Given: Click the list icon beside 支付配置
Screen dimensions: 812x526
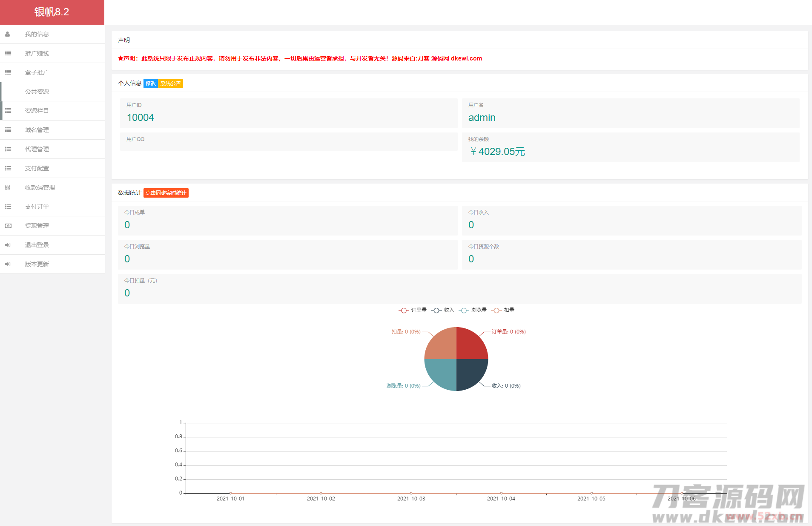Looking at the screenshot, I should click(8, 168).
